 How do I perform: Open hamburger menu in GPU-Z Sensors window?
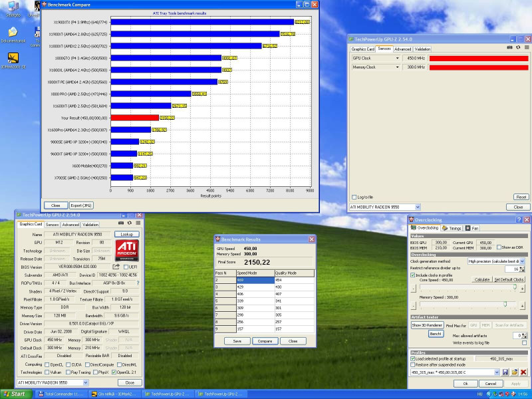(527, 47)
